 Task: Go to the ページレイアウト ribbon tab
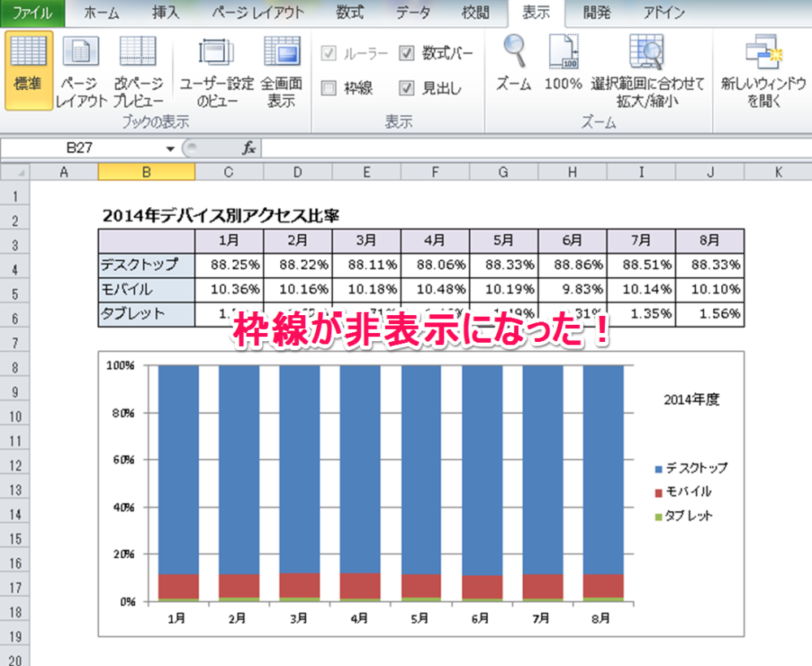pos(257,13)
